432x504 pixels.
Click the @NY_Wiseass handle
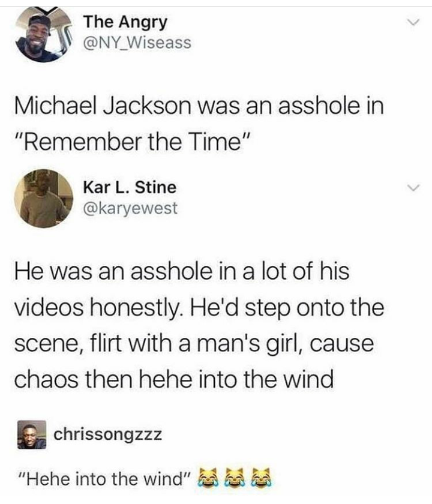pyautogui.click(x=137, y=43)
